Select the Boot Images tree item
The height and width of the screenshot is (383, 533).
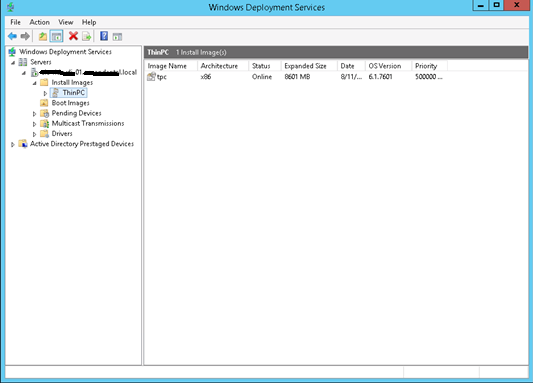pos(70,103)
